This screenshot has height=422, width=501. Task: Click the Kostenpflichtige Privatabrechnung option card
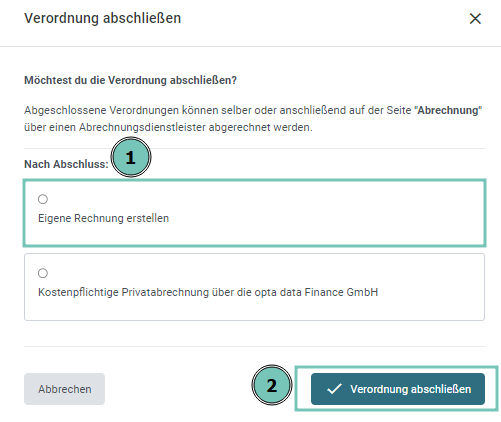click(x=254, y=287)
